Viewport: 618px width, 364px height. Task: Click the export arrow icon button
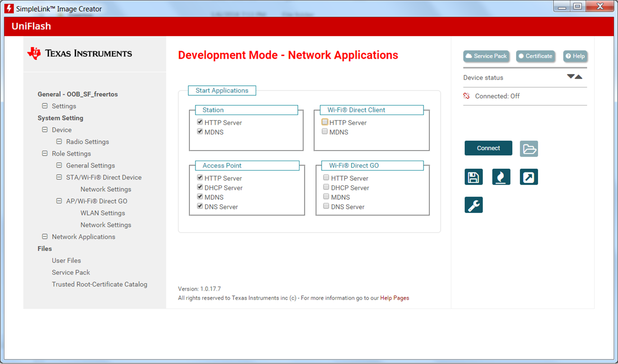pyautogui.click(x=529, y=177)
